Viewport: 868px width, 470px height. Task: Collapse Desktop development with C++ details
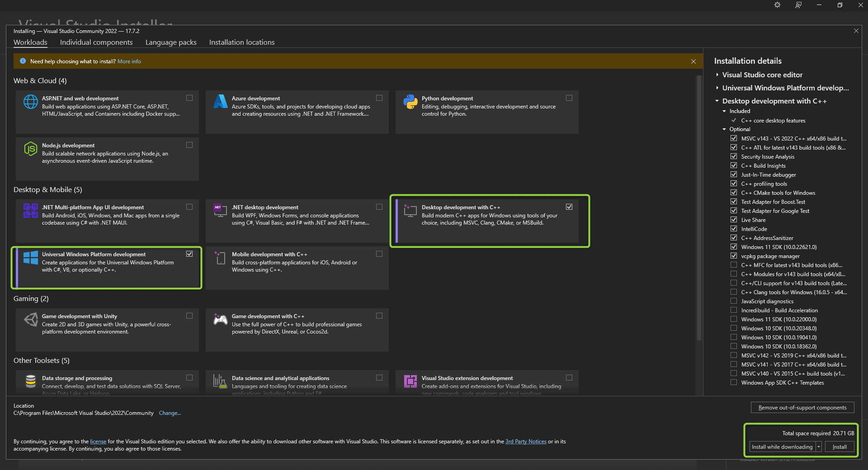[717, 101]
